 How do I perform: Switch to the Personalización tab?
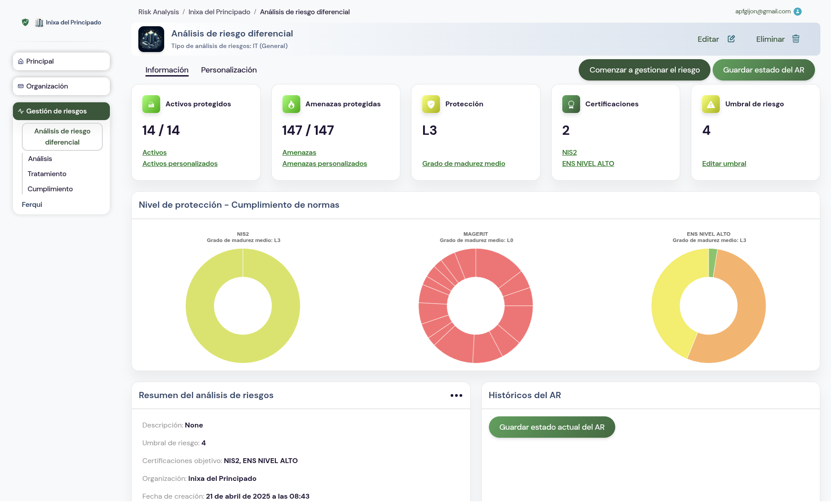229,70
